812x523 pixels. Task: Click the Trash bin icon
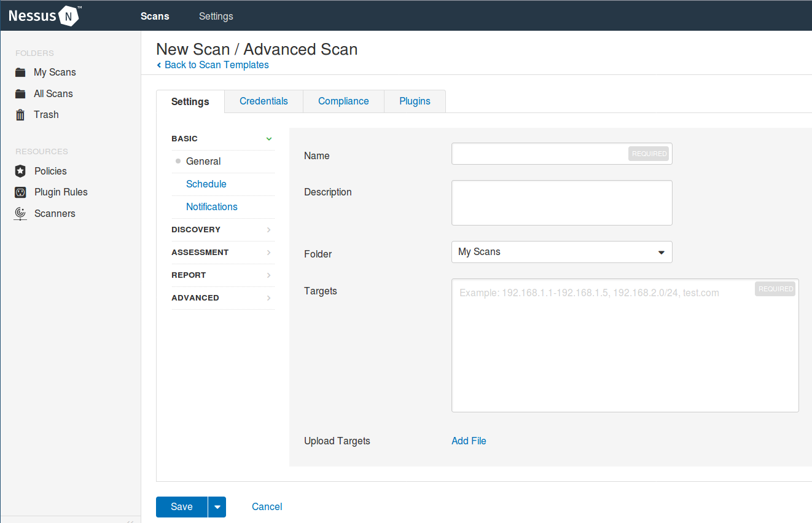tap(20, 115)
